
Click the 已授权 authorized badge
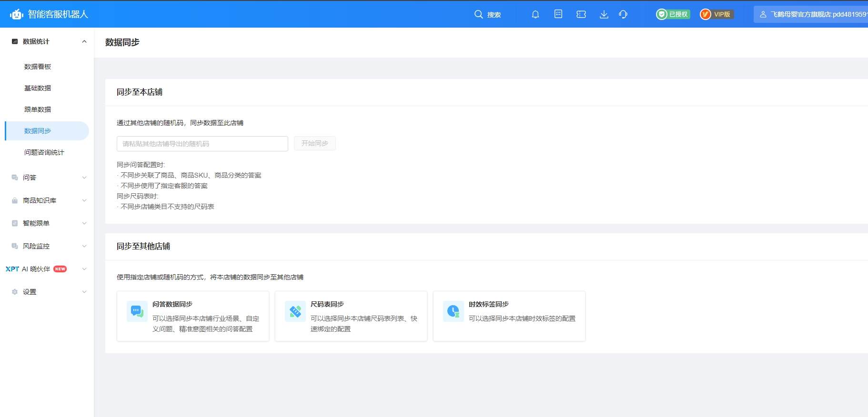tap(673, 14)
